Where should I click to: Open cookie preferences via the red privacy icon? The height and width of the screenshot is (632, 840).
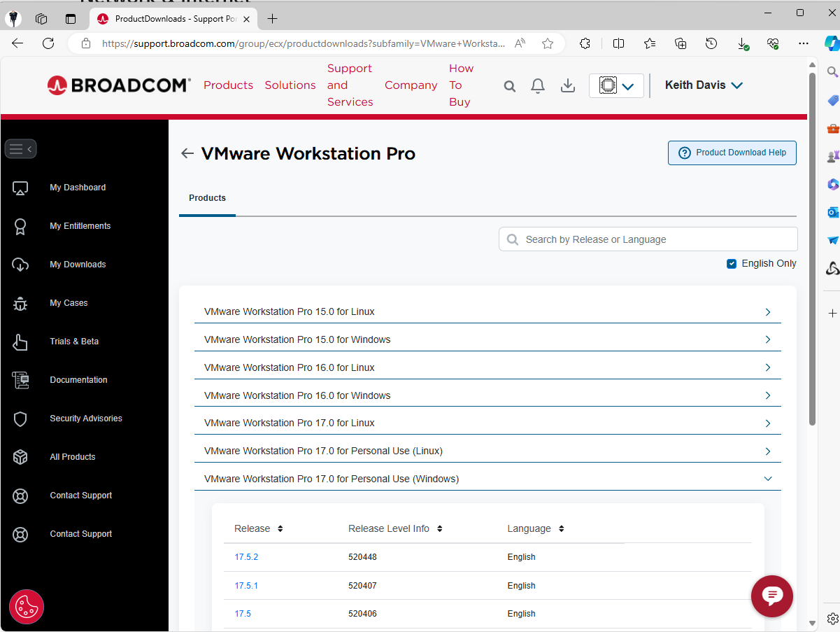click(x=27, y=607)
